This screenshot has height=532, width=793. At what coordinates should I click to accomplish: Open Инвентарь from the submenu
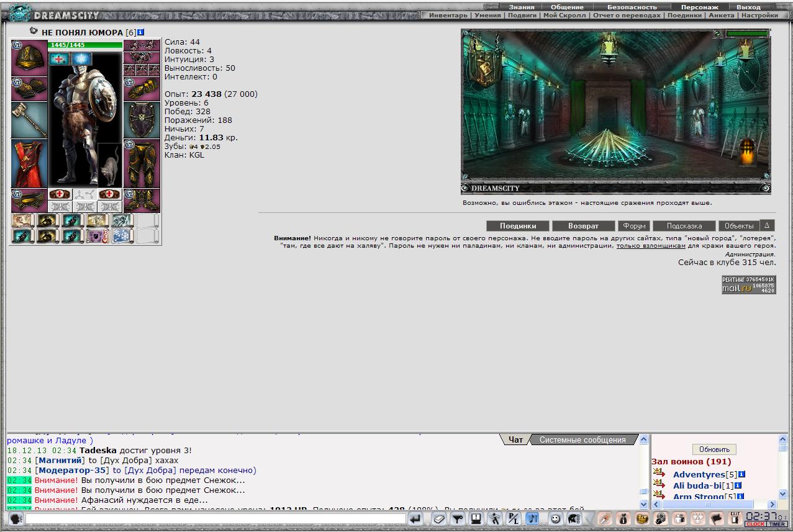point(448,15)
